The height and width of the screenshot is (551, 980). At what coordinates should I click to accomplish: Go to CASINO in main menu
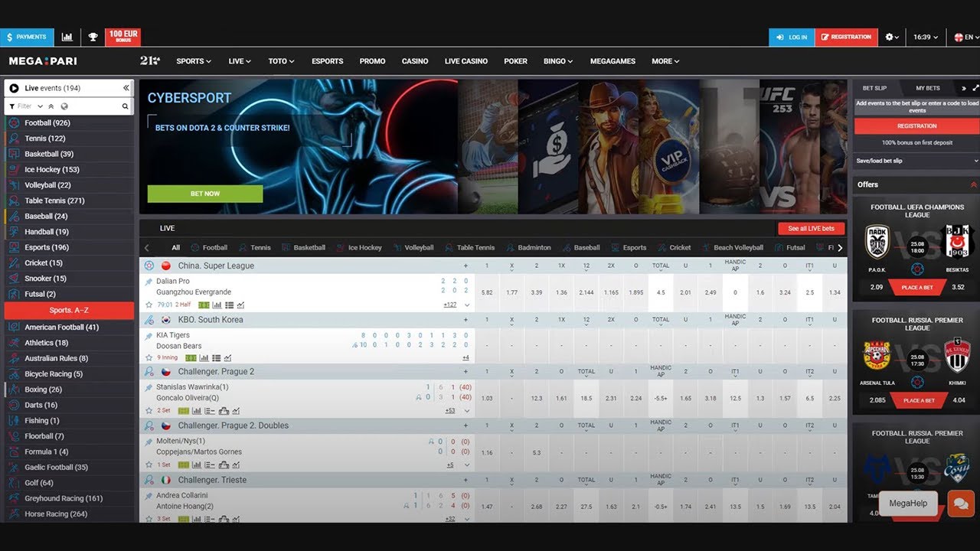pos(415,61)
